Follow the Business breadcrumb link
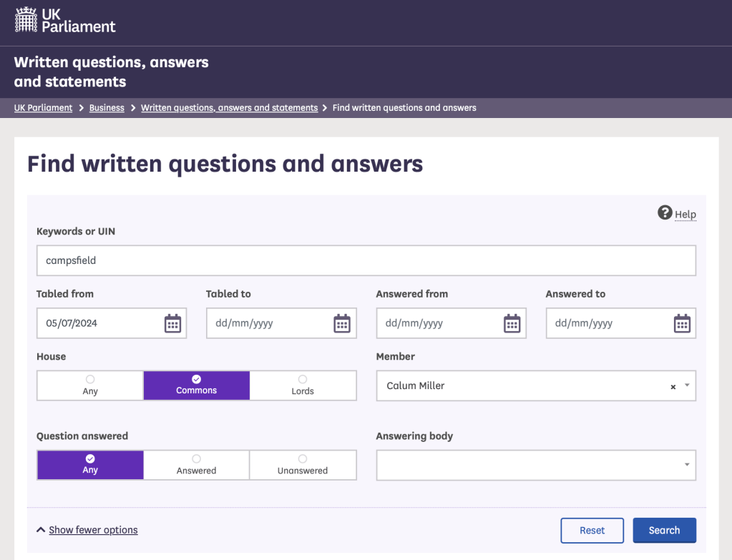 tap(106, 107)
